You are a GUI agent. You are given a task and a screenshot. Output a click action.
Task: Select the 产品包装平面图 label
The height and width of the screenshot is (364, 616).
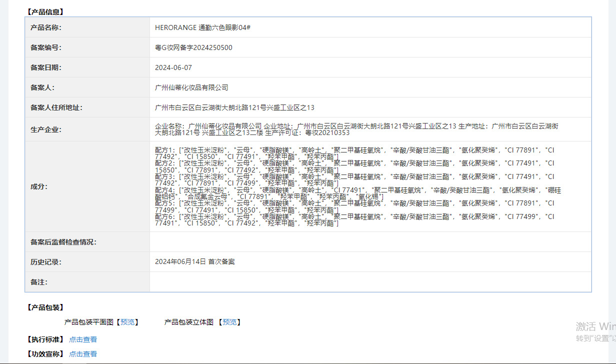coord(89,322)
